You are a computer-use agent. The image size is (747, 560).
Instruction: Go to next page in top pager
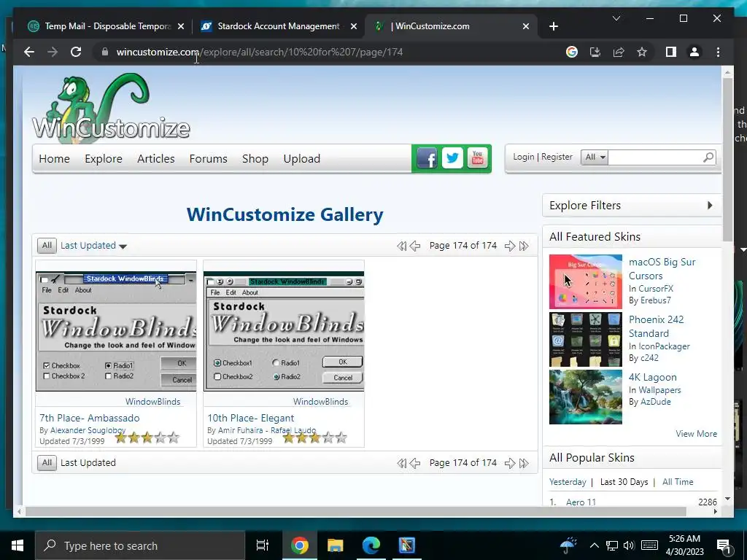pyautogui.click(x=510, y=246)
